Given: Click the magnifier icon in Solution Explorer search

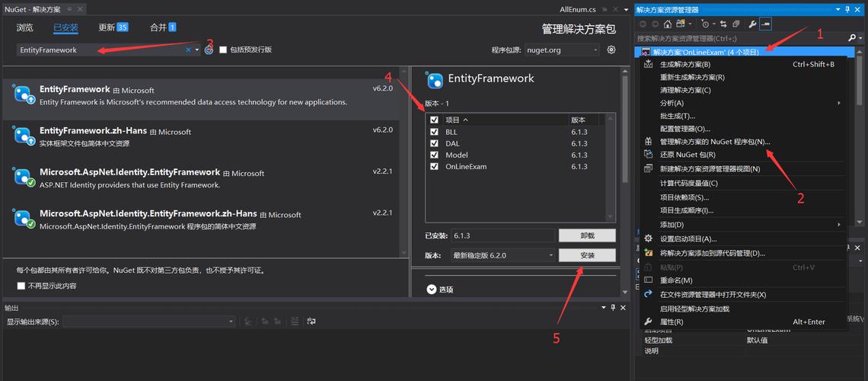Looking at the screenshot, I should click(x=851, y=38).
